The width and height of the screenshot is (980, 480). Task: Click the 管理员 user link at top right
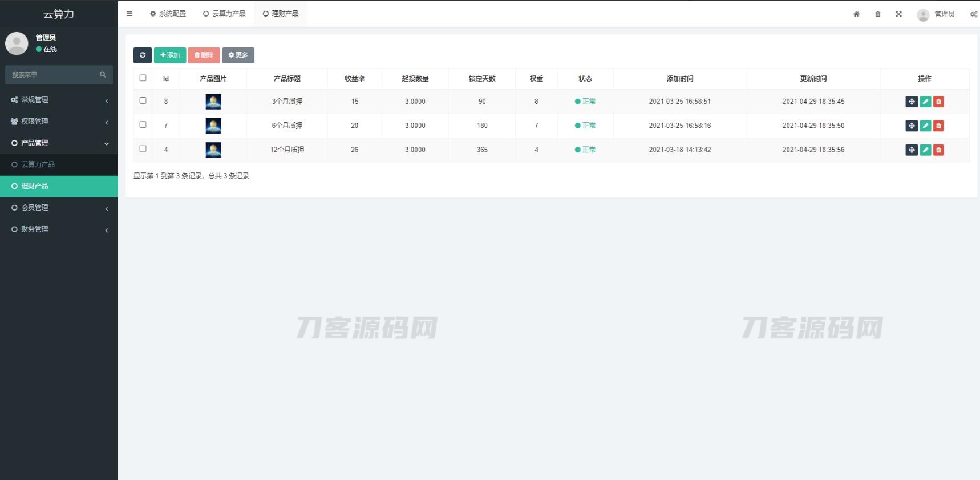(x=936, y=14)
